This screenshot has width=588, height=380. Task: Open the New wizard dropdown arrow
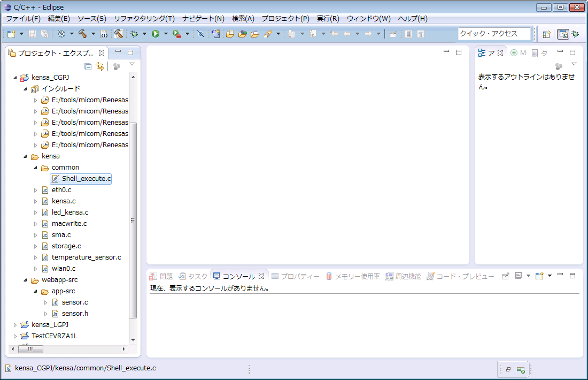click(x=21, y=34)
